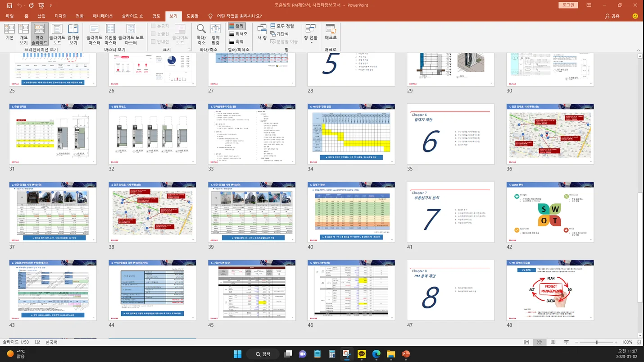Image resolution: width=644 pixels, height=362 pixels.
Task: Toggle the Guides (안내선) checkbox
Action: tap(160, 41)
